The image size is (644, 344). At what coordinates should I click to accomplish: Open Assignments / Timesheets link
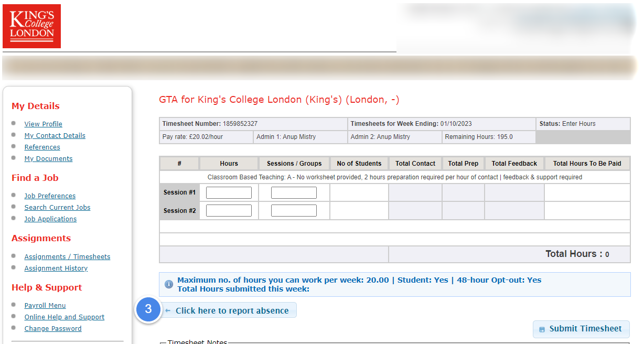tap(67, 256)
